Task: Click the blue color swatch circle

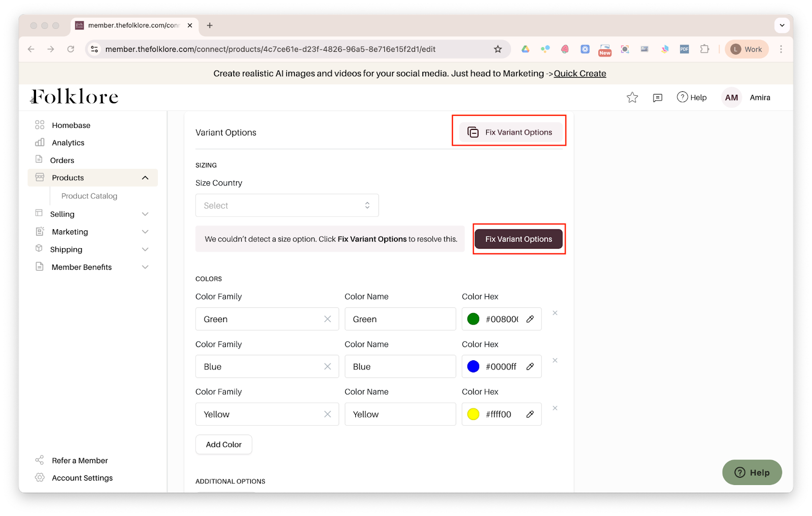Action: (x=473, y=367)
